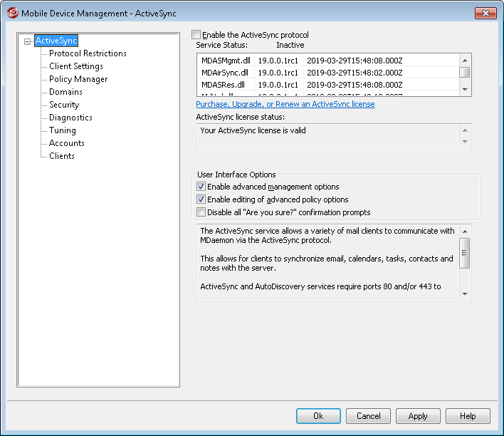Select the MDAirSync.dll row

coord(328,73)
